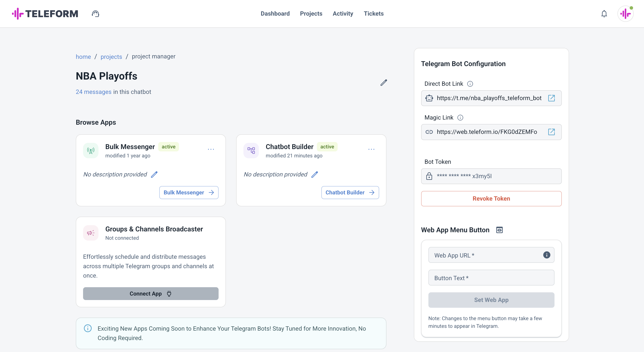
Task: Follow the home breadcrumb link
Action: (83, 57)
